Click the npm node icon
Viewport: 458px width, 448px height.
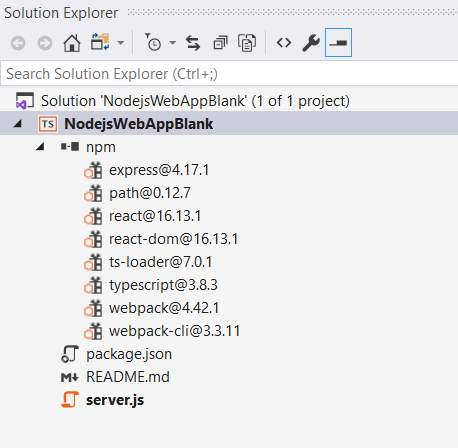pos(70,147)
